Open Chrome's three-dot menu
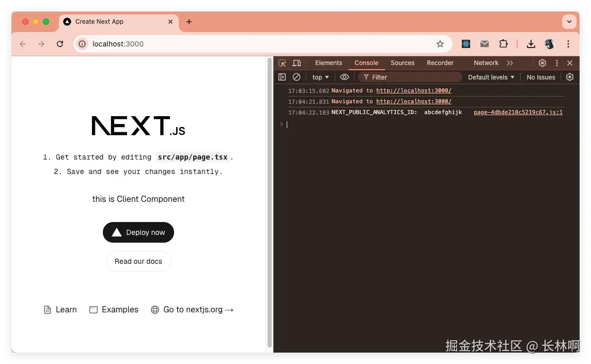 pyautogui.click(x=568, y=44)
